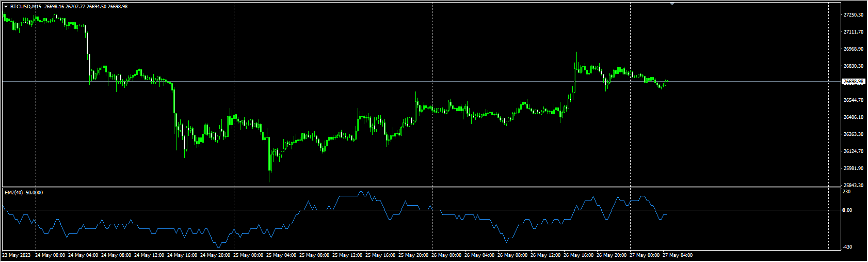Click the divider between chart and EMZ window
This screenshot has width=868, height=262.
(413, 187)
